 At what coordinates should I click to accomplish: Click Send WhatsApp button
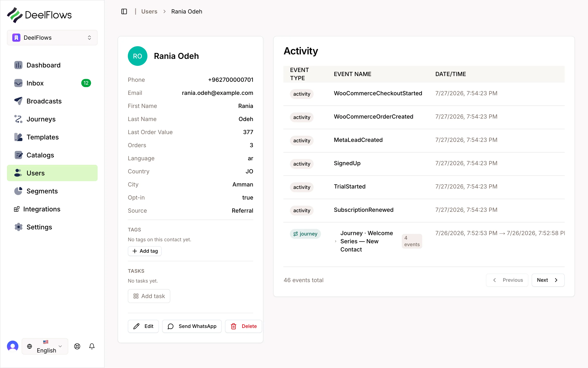(x=192, y=326)
